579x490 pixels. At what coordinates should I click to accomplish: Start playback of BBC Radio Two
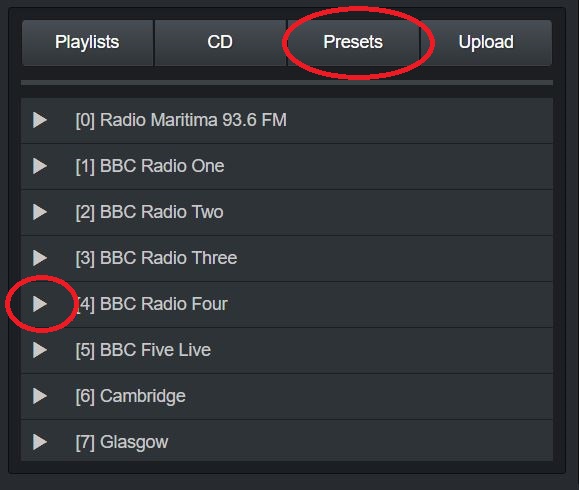point(40,212)
